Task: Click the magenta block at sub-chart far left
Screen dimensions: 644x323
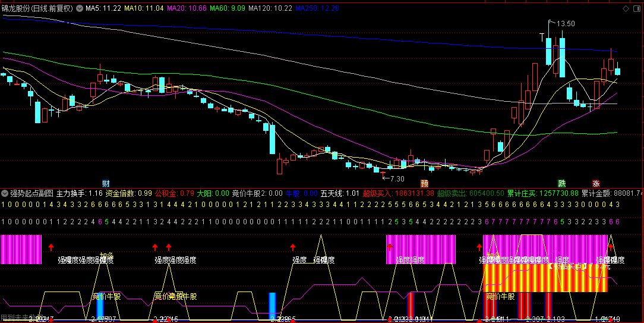Action: (x=21, y=249)
